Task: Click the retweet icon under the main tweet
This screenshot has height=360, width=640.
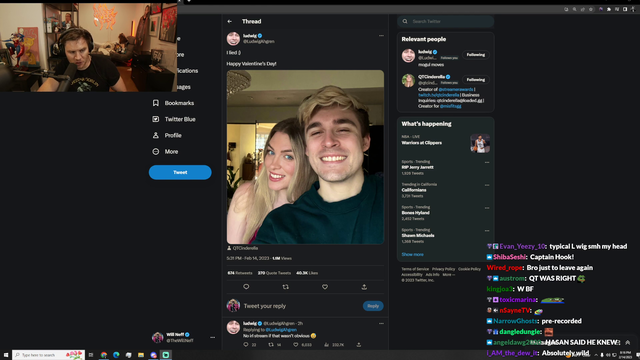Action: tap(286, 287)
